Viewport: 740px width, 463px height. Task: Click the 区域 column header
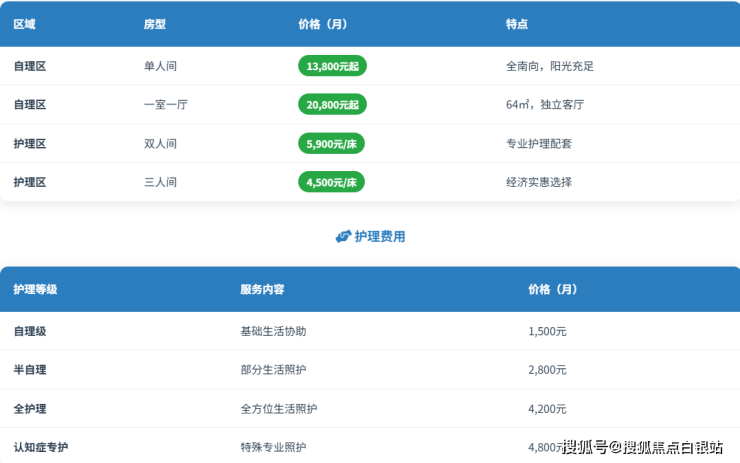pos(24,24)
